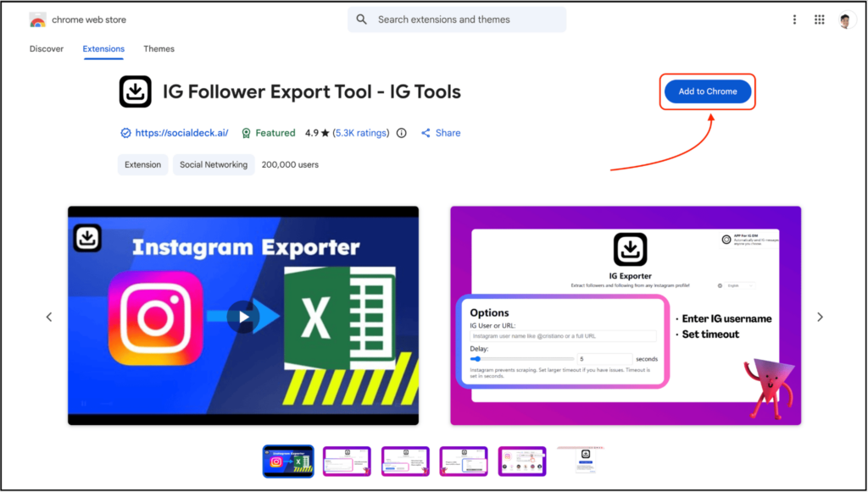The height and width of the screenshot is (492, 868).
Task: Switch to the Themes tab
Action: pos(159,49)
